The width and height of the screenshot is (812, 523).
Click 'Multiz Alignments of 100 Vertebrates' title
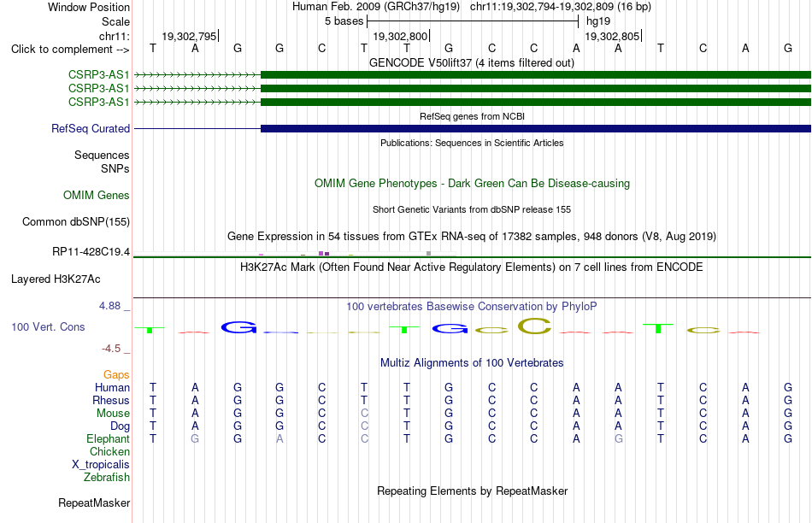click(x=472, y=363)
